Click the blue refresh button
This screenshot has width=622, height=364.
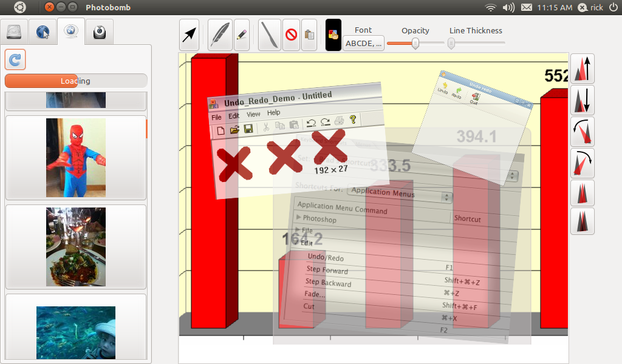pyautogui.click(x=15, y=59)
